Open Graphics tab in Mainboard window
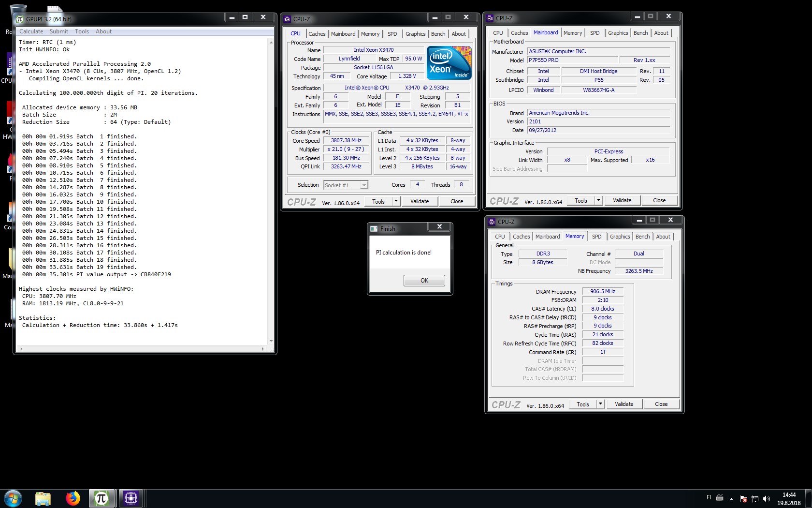812x508 pixels. pyautogui.click(x=618, y=33)
